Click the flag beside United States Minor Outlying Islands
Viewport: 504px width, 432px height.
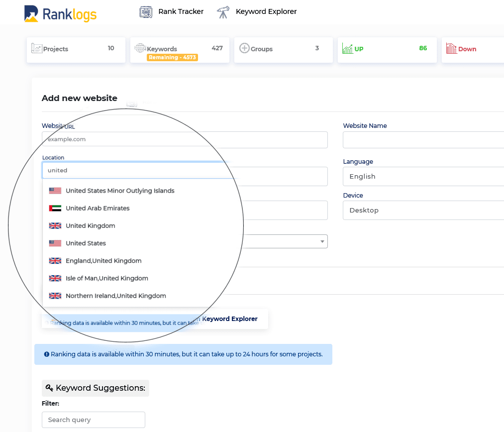click(55, 191)
